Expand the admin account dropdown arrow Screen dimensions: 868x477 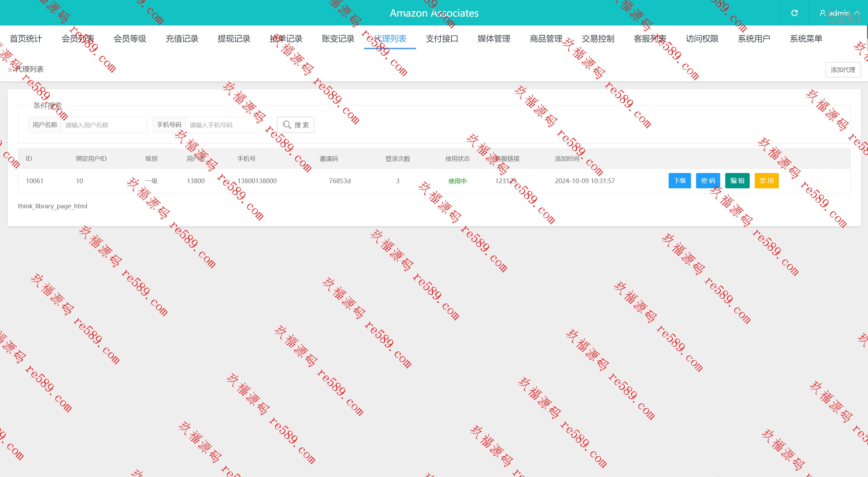(x=857, y=13)
